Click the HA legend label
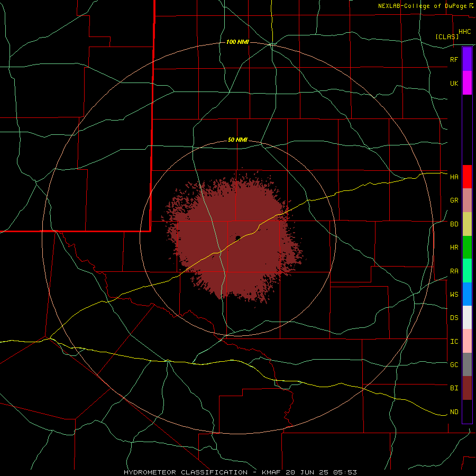Viewport: 476px width, 476px height. pyautogui.click(x=454, y=177)
